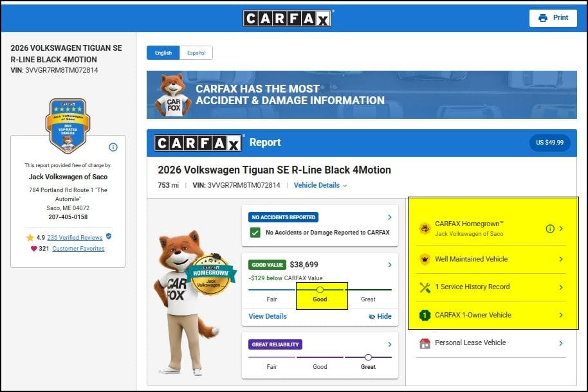This screenshot has height=392, width=588.
Task: Open the CARFAX 1-Owner Vehicle chevron
Action: tap(561, 315)
